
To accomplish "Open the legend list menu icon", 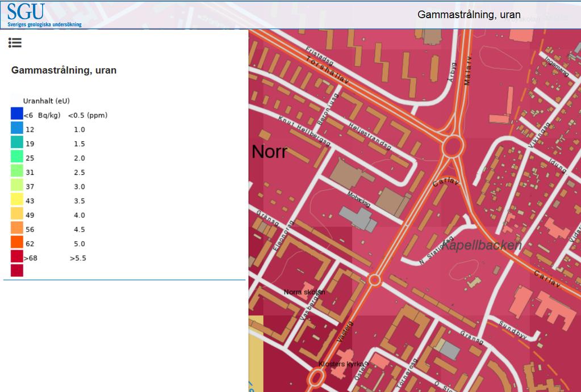I will [15, 43].
